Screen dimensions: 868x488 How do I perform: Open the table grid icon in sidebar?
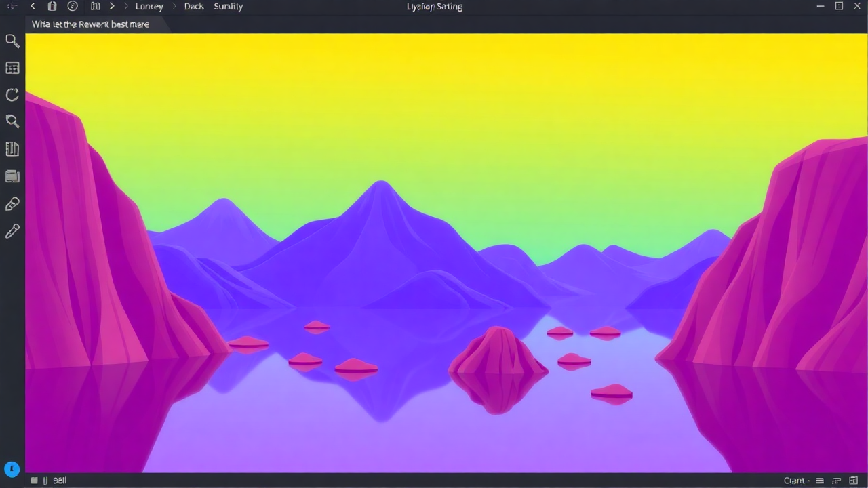(12, 68)
